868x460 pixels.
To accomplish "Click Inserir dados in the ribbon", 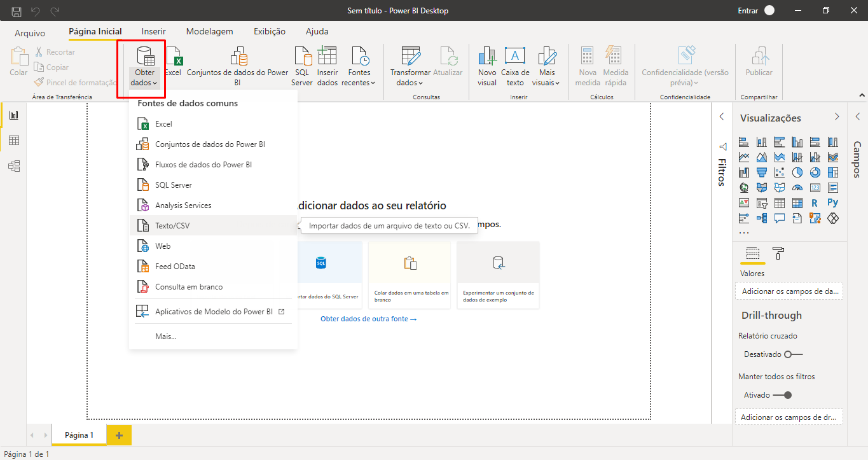I will [x=327, y=66].
